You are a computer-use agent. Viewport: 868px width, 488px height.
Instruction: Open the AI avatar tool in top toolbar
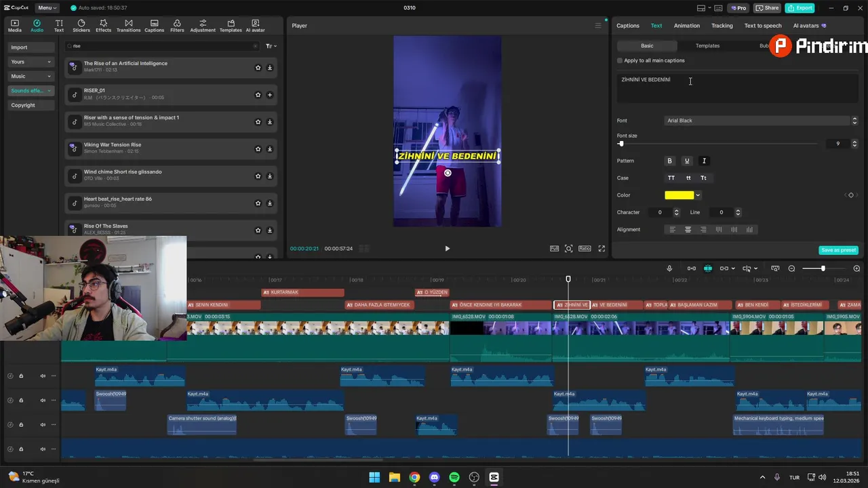pyautogui.click(x=256, y=26)
